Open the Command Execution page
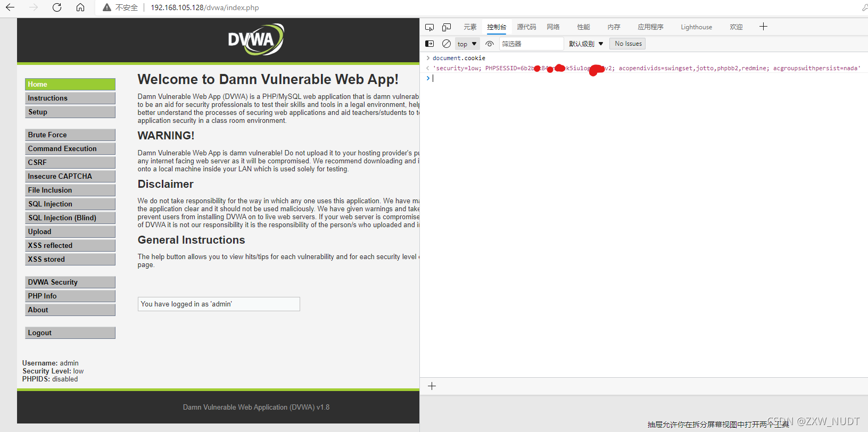Image resolution: width=868 pixels, height=432 pixels. click(x=70, y=148)
